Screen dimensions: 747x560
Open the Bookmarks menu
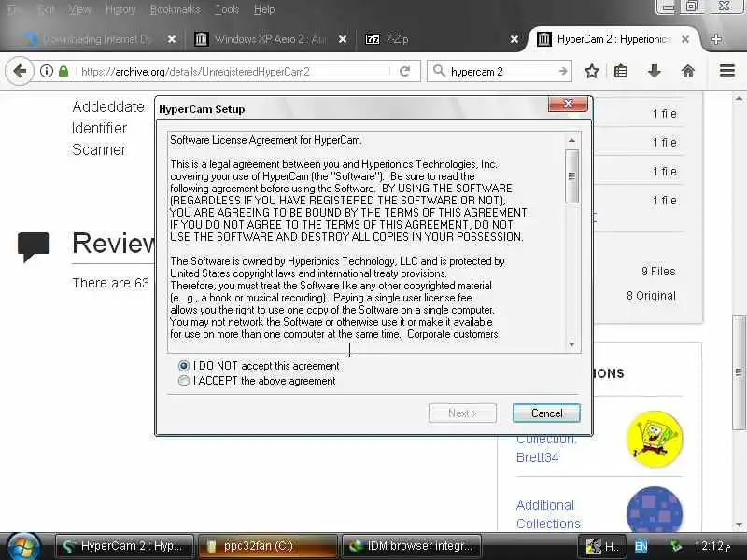point(175,9)
